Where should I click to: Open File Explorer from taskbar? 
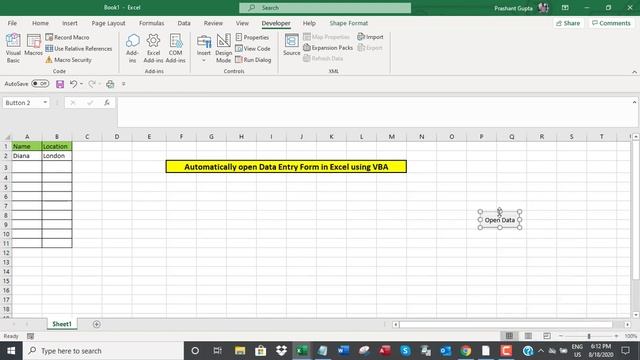[240, 351]
